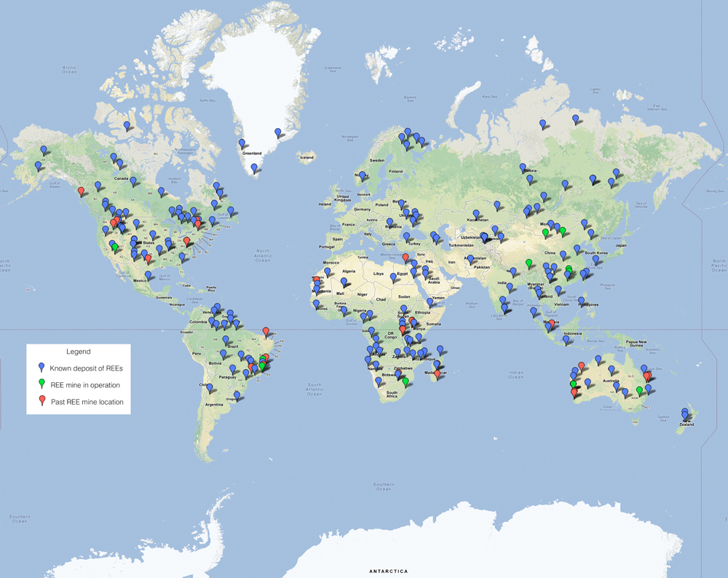Viewport: 728px width, 578px height.
Task: Select the 'REE mine in operation' label
Action: point(85,385)
